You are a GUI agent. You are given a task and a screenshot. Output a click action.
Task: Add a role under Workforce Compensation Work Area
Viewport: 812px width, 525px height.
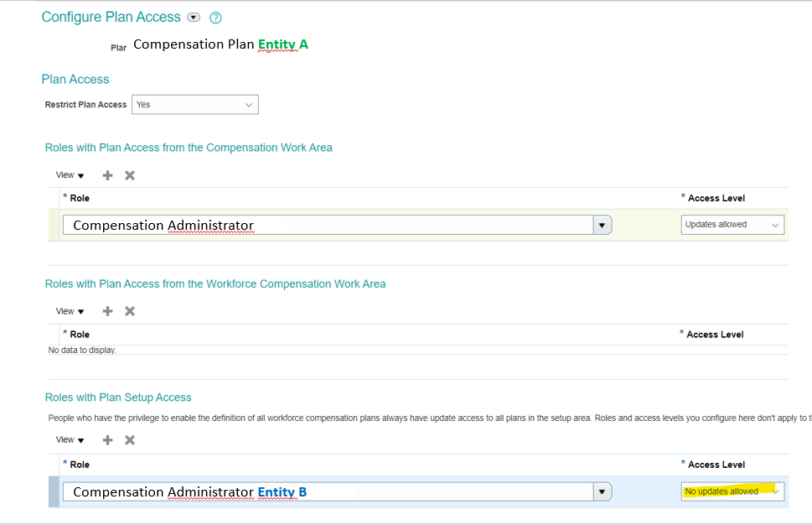click(107, 310)
